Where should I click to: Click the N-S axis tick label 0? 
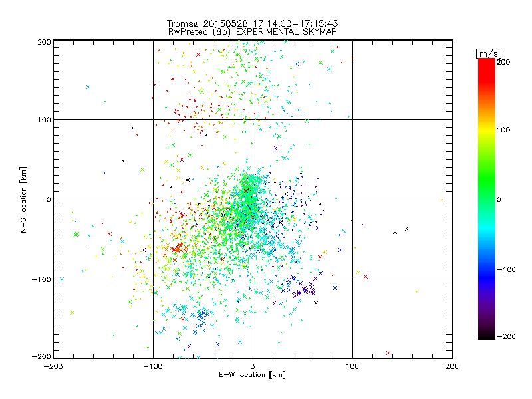click(x=49, y=199)
